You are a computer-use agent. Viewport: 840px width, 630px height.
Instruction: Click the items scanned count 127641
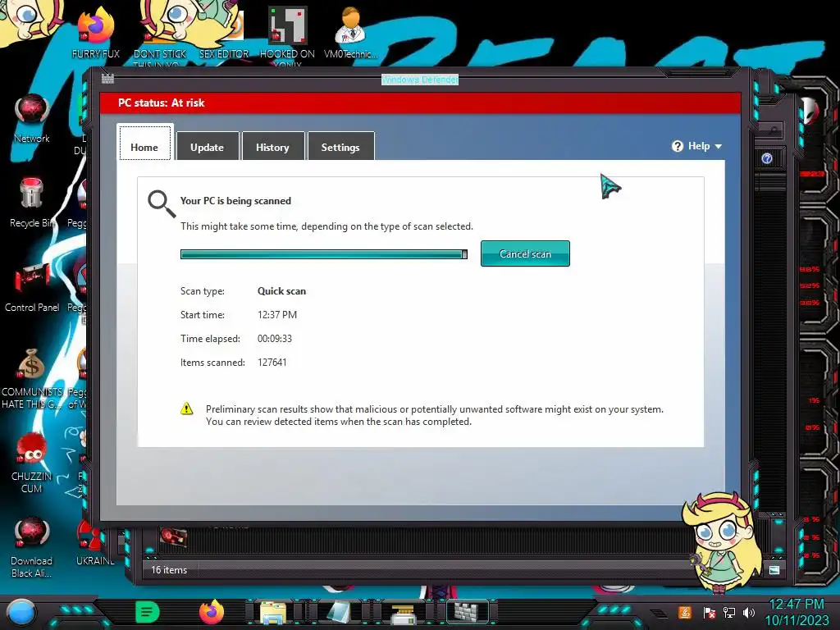272,362
